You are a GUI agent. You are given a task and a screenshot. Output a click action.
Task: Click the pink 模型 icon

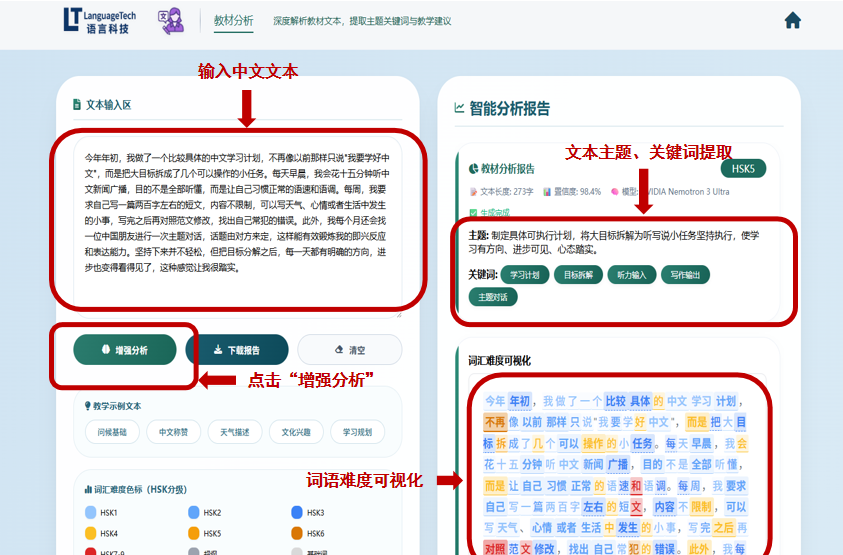click(615, 192)
